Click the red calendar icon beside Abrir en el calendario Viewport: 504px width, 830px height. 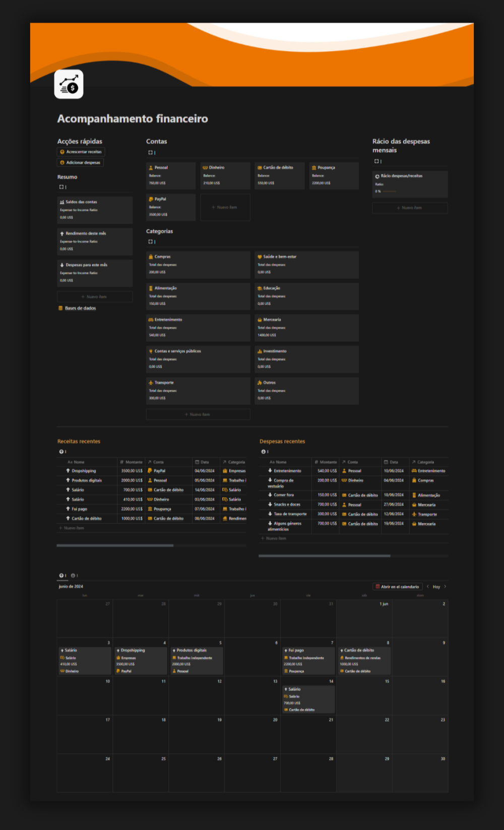pyautogui.click(x=377, y=586)
